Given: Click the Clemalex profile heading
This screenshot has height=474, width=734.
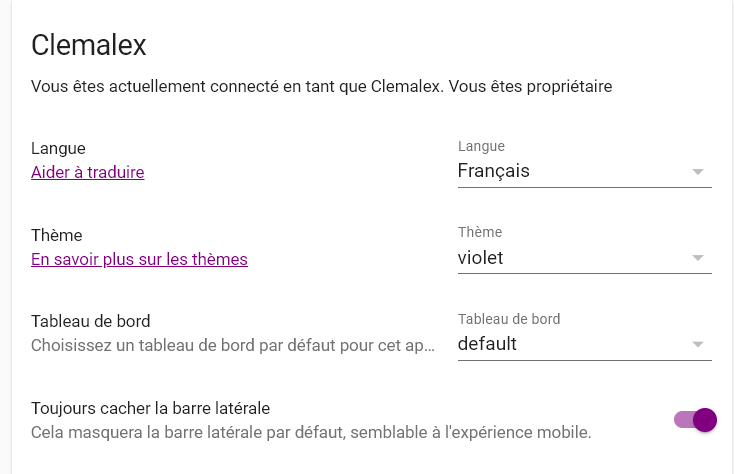Looking at the screenshot, I should (x=89, y=44).
